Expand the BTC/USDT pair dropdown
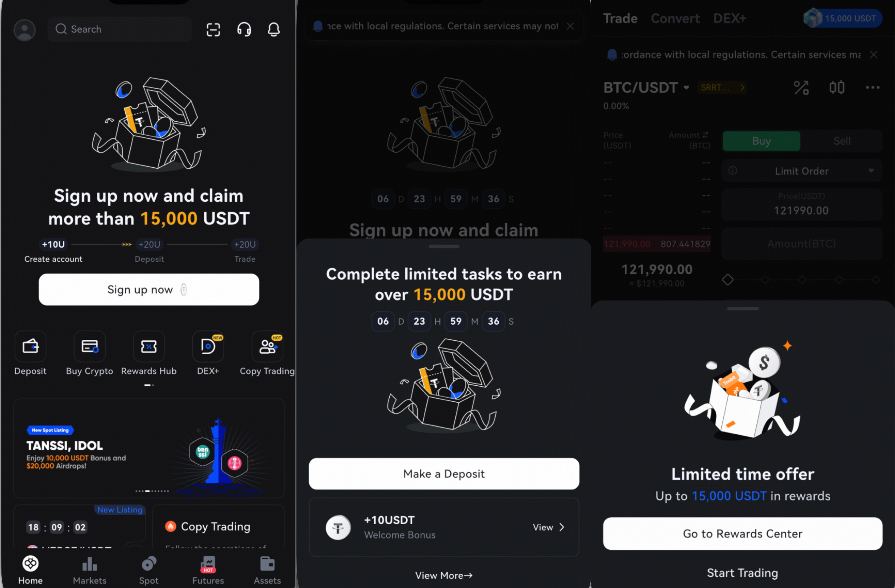This screenshot has width=895, height=588. pos(686,88)
